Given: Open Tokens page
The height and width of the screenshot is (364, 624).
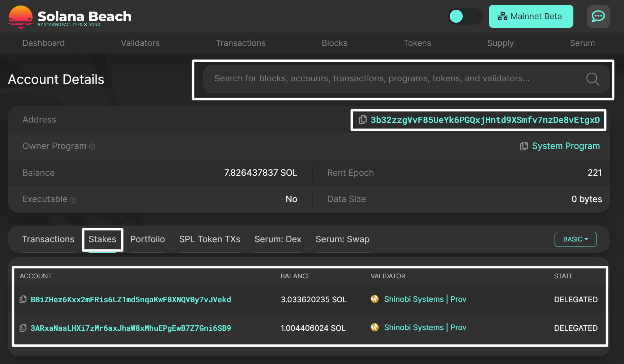Looking at the screenshot, I should coord(417,43).
